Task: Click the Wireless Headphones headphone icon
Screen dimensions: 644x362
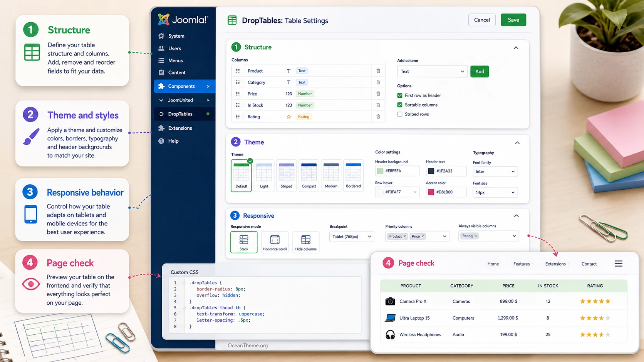Action: coord(390,335)
